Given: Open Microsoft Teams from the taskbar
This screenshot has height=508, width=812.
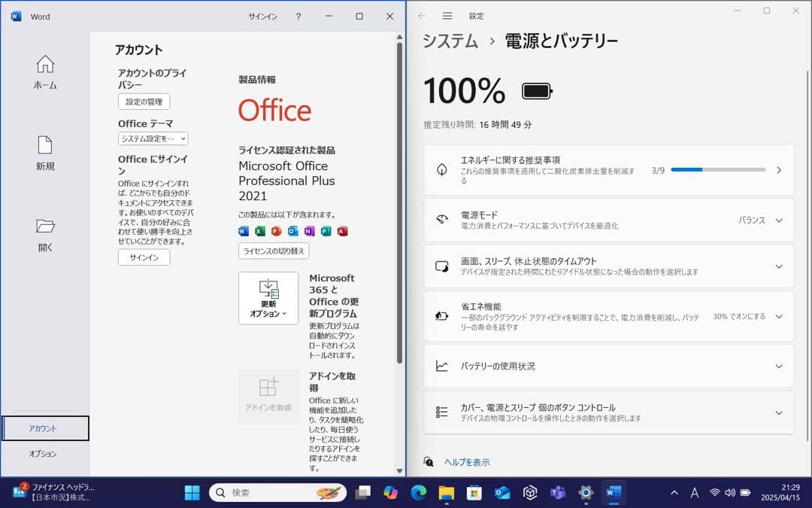Looking at the screenshot, I should [558, 492].
